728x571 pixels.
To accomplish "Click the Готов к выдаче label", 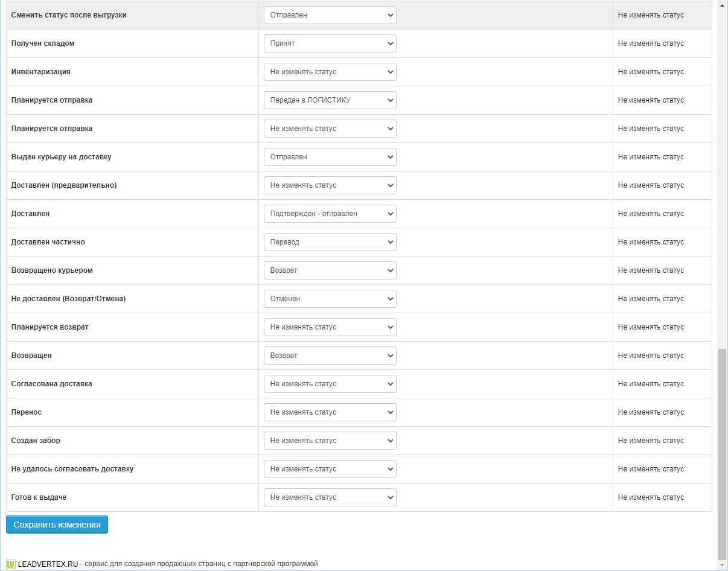I will coord(39,497).
